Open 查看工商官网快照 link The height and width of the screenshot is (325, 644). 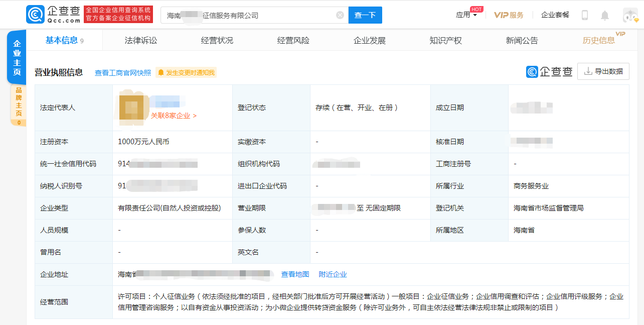pos(122,72)
